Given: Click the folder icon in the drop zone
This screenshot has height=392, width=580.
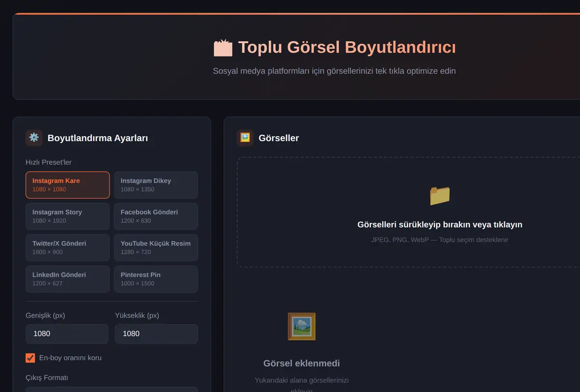Looking at the screenshot, I should pos(440,195).
